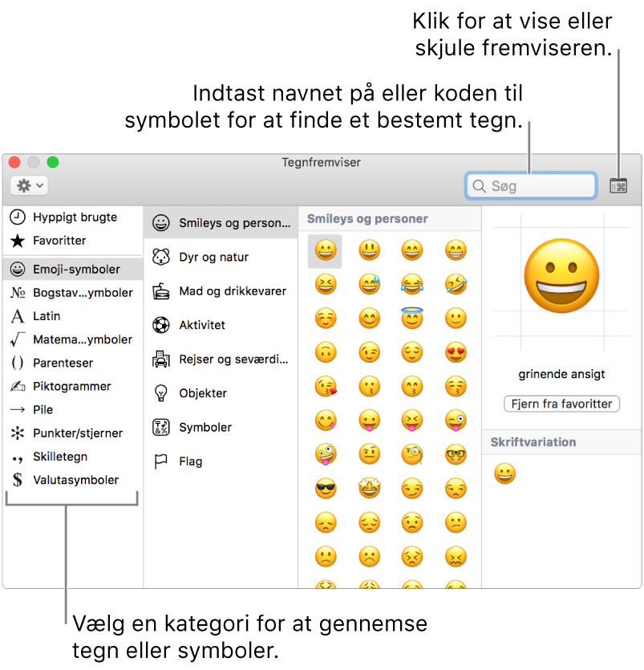
Task: Click the font variation emoji under Skriftvariation
Action: click(504, 474)
